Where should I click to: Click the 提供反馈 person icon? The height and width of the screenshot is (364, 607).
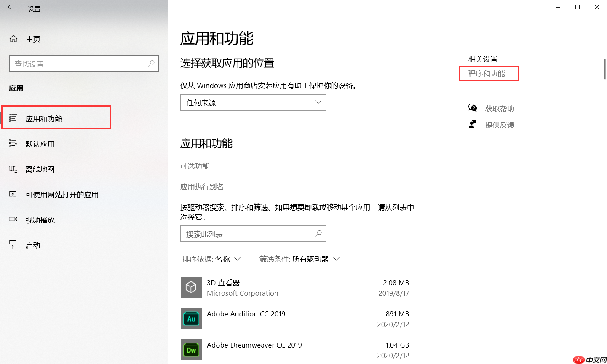[x=473, y=124]
